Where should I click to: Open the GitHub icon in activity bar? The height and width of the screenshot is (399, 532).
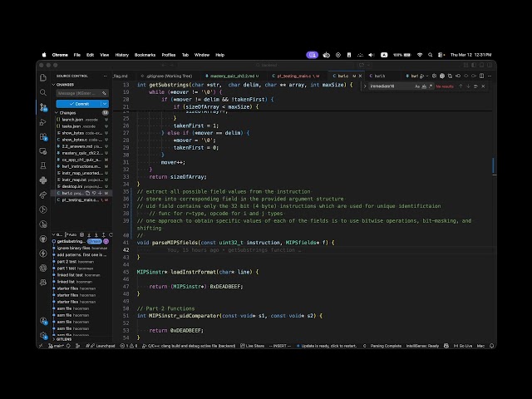tap(43, 239)
